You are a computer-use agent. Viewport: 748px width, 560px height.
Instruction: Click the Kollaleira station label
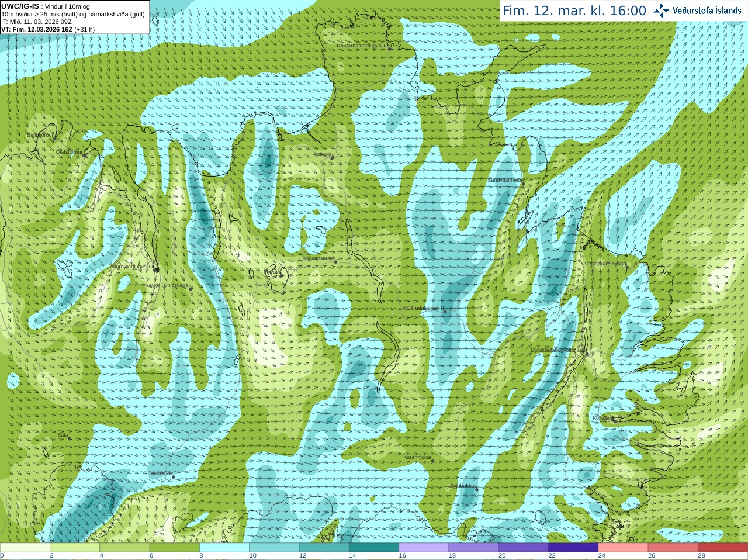[602, 418]
